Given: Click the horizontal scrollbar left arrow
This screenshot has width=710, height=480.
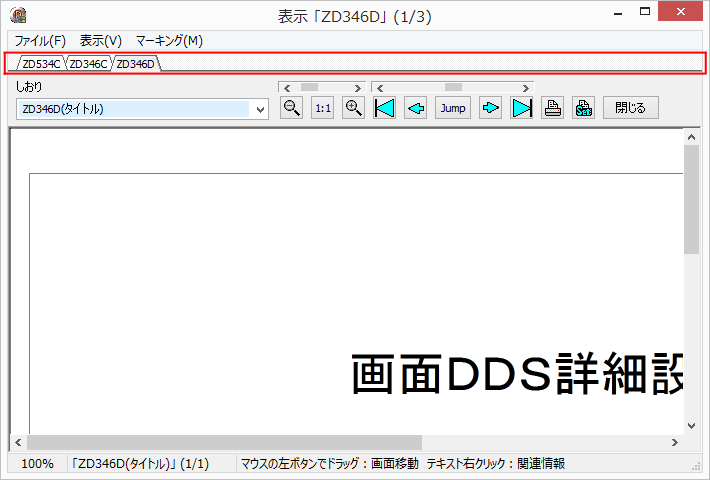Looking at the screenshot, I should coord(18,442).
